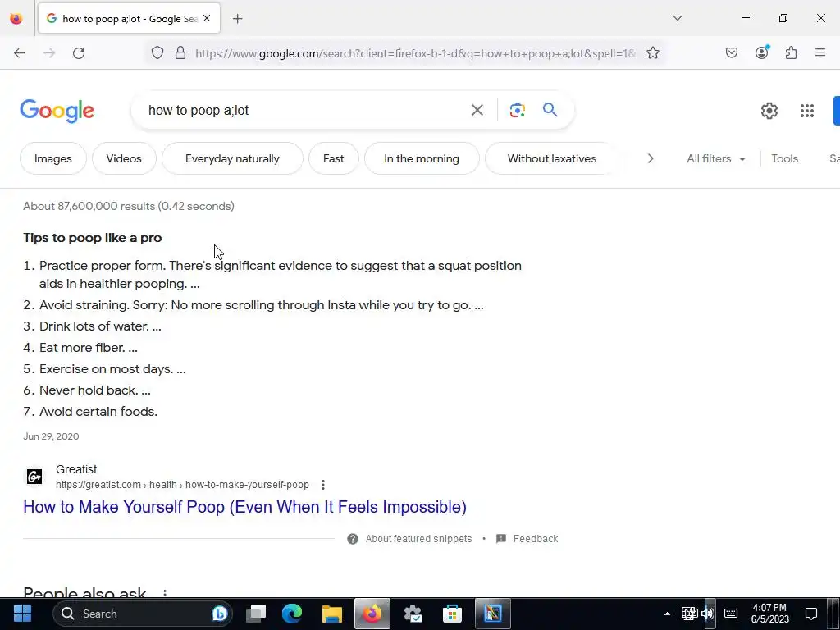
Task: Click the greatist.com URL breadcrumb
Action: (x=182, y=485)
